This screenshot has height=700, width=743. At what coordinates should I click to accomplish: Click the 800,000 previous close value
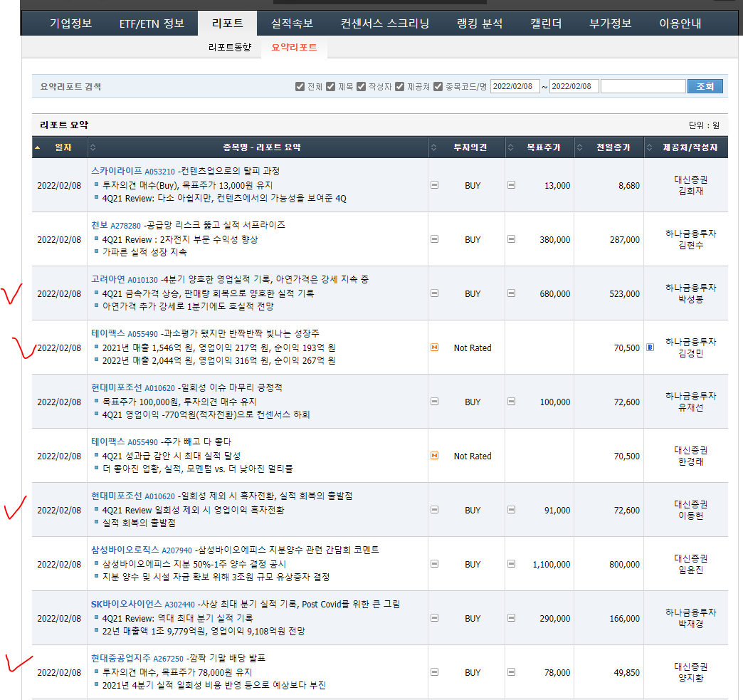[625, 565]
